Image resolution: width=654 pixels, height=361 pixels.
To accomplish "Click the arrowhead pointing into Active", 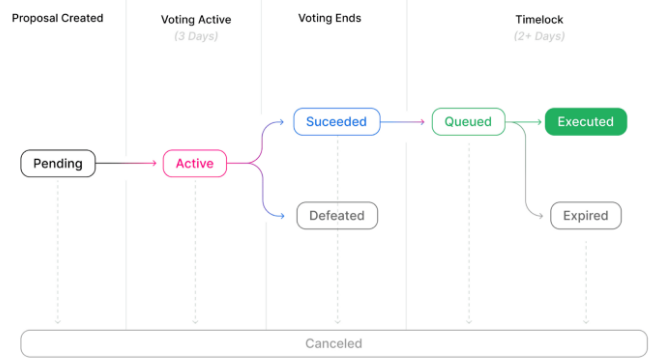I will (x=154, y=163).
